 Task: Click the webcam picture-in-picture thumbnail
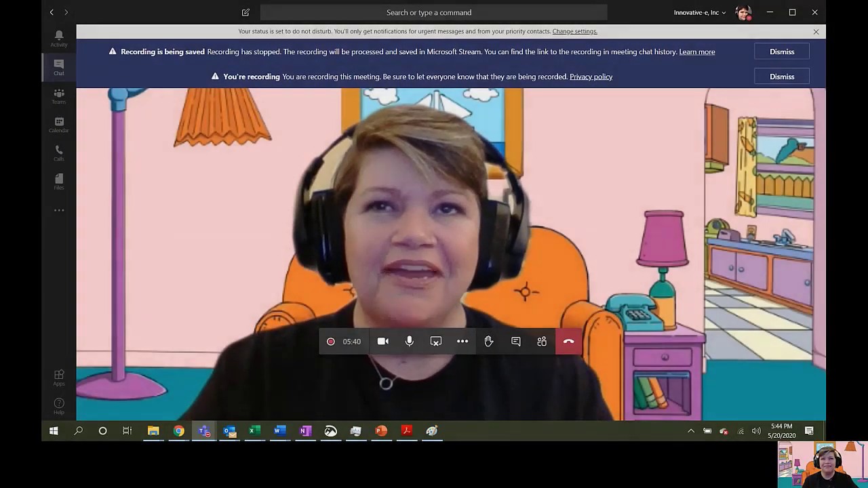(823, 464)
